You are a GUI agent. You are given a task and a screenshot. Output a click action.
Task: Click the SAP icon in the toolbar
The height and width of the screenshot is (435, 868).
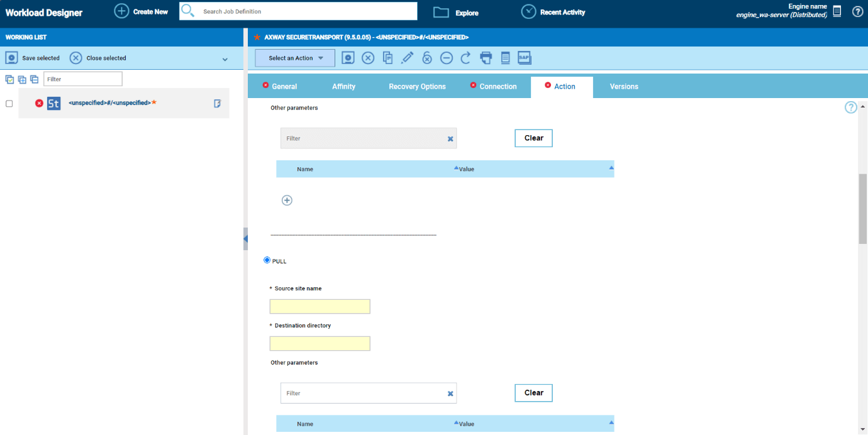(525, 58)
